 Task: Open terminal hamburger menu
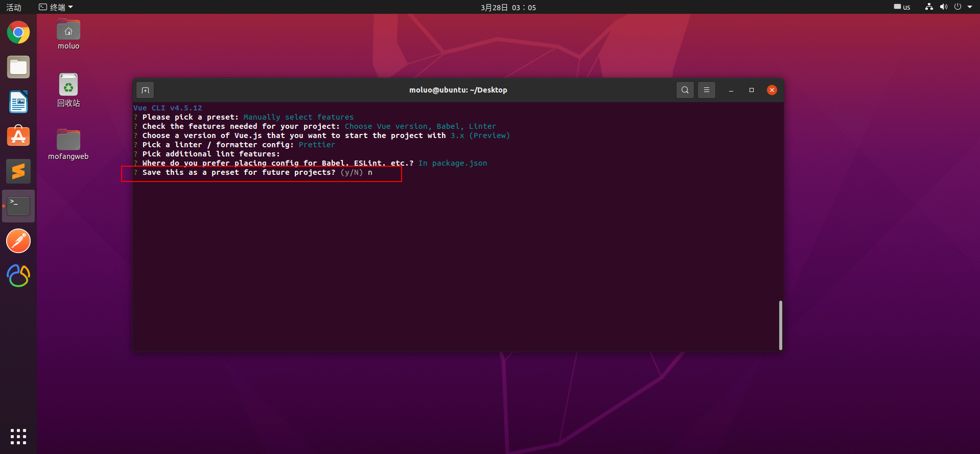coord(707,90)
